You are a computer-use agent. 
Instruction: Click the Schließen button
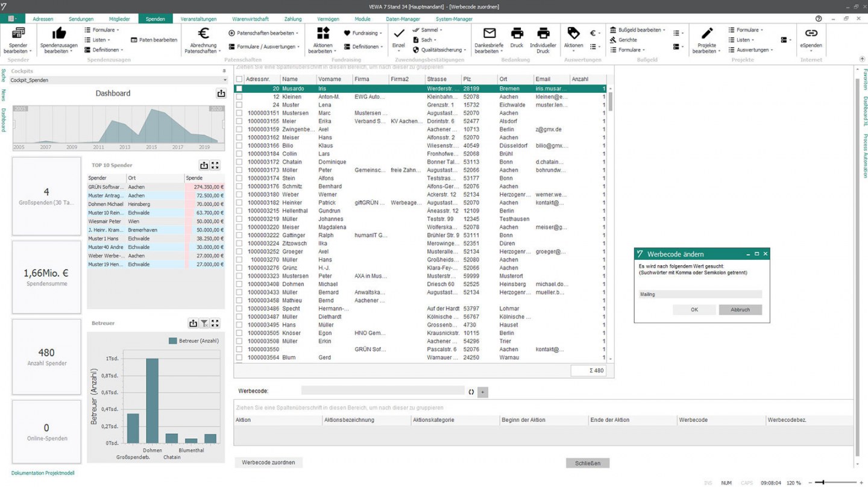[588, 463]
